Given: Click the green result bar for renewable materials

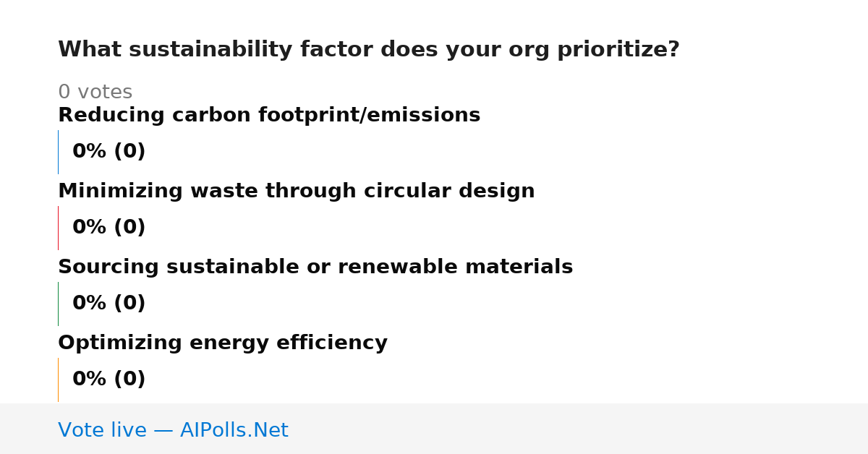Looking at the screenshot, I should pyautogui.click(x=58, y=304).
